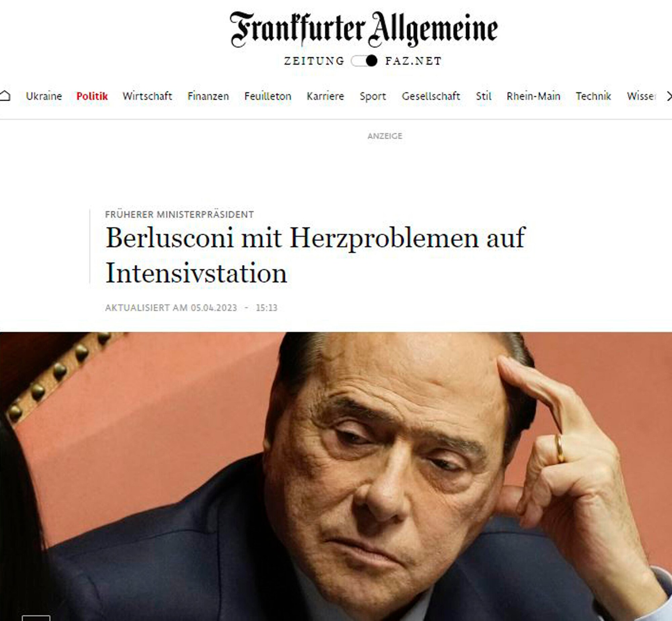The image size is (672, 621).
Task: Open the Gesellschaft section
Action: 431,96
